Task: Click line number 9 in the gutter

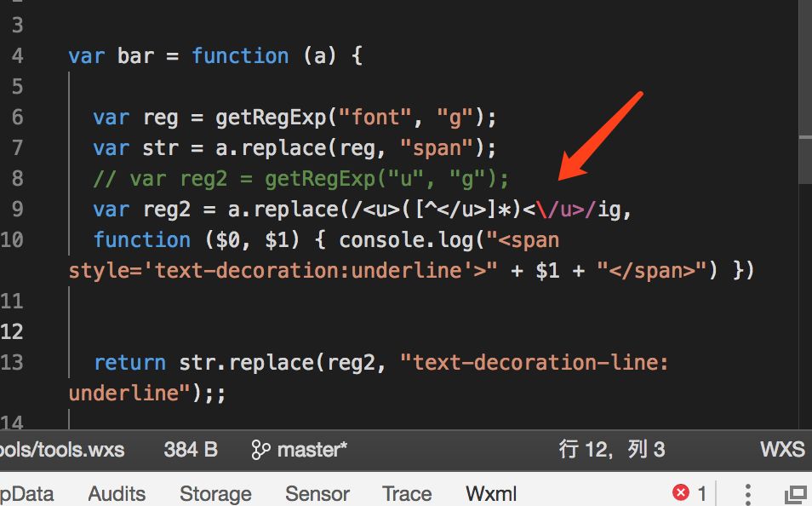Action: click(17, 209)
